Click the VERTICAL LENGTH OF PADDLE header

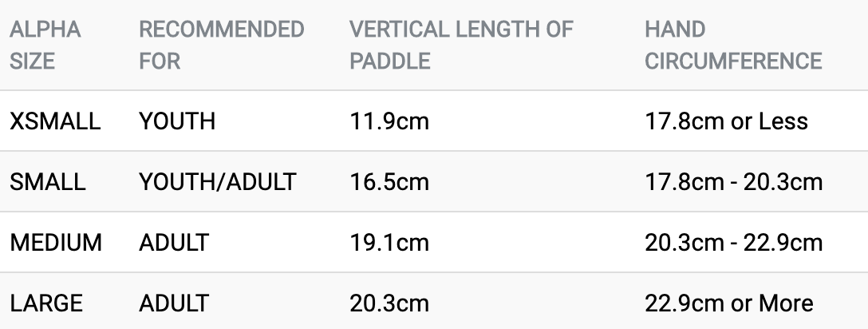click(461, 45)
